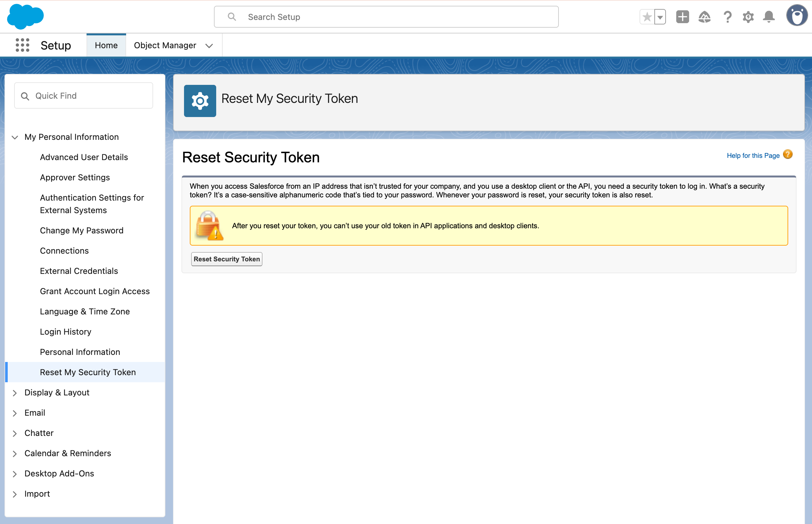Click the Chatter section label

click(39, 433)
